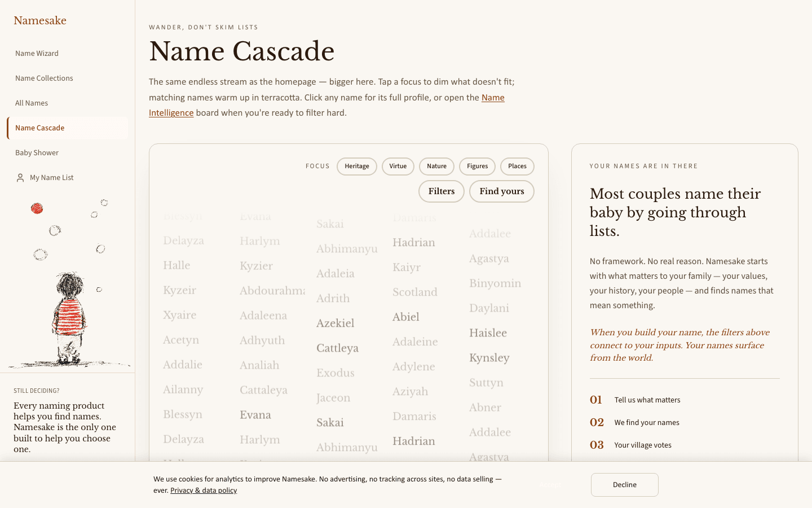Open the name Exodus

[336, 373]
